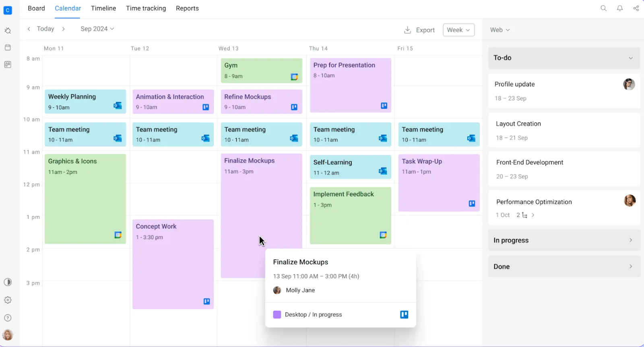
Task: Open the help question mark icon
Action: (x=8, y=318)
